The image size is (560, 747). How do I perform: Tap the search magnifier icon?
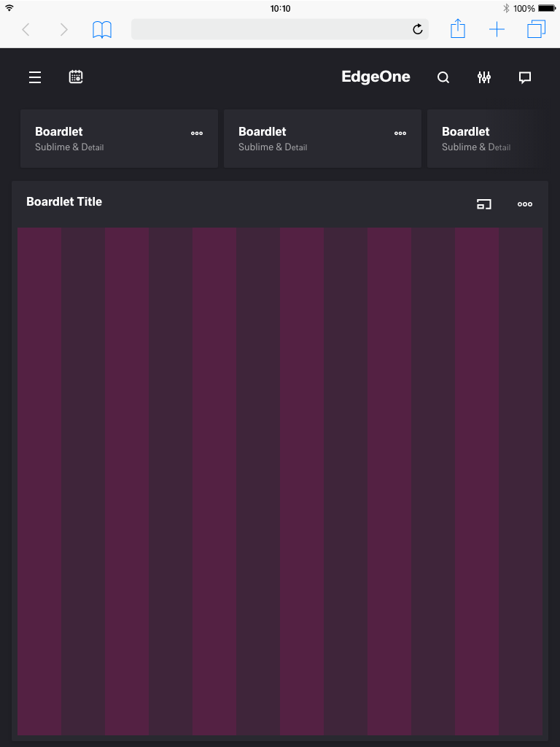443,77
